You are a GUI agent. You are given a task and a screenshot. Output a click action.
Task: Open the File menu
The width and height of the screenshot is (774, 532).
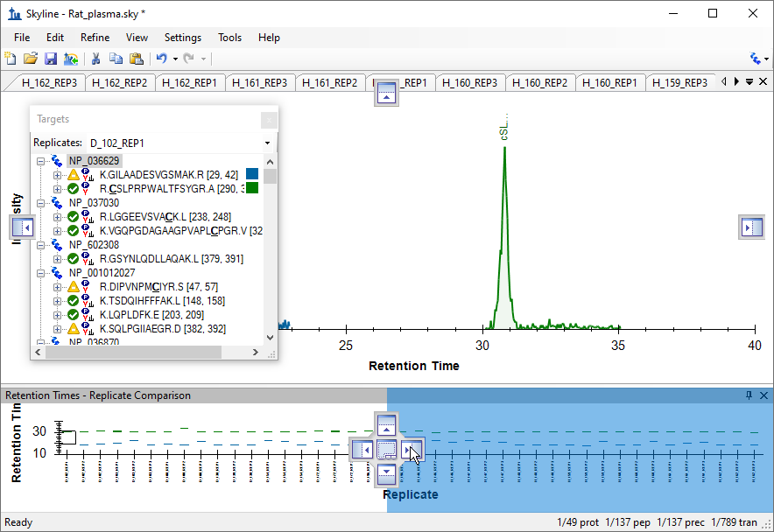[22, 38]
